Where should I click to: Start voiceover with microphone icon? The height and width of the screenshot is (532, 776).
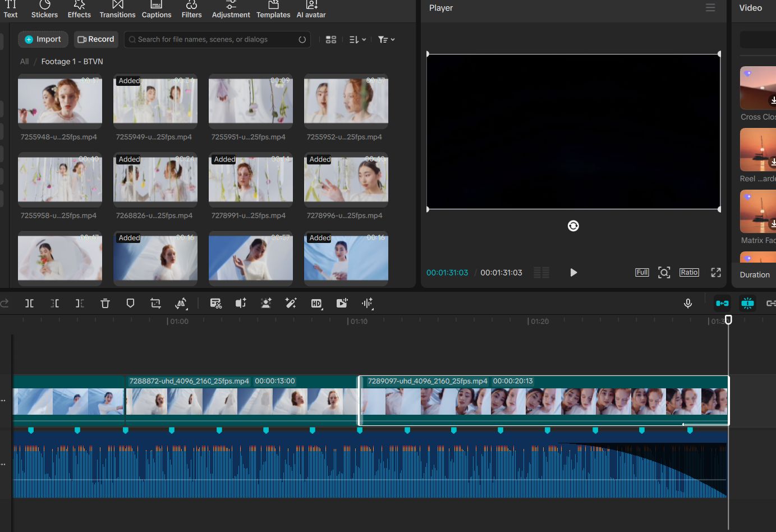(x=688, y=303)
